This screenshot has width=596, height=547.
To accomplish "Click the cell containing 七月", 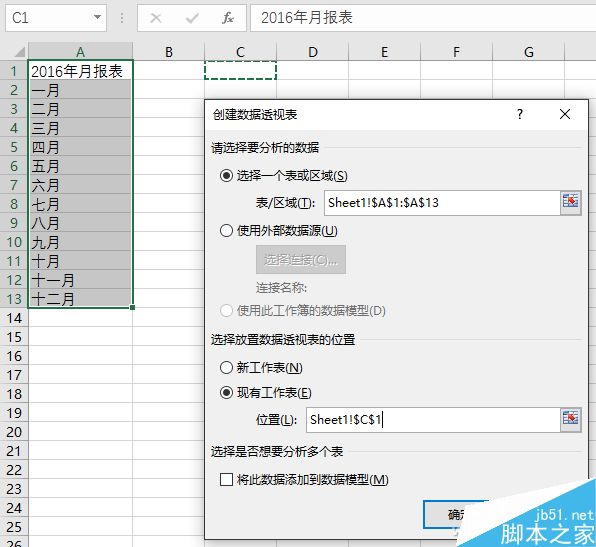I will (80, 204).
